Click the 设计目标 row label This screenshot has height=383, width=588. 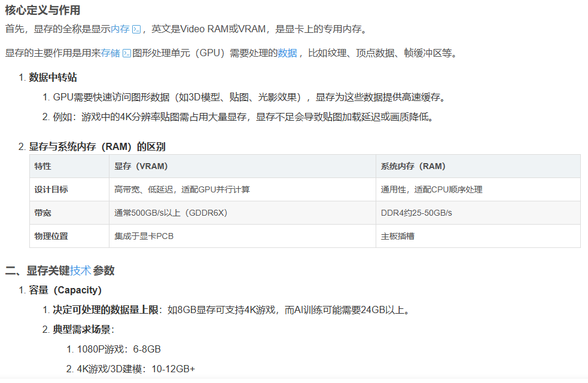(51, 189)
